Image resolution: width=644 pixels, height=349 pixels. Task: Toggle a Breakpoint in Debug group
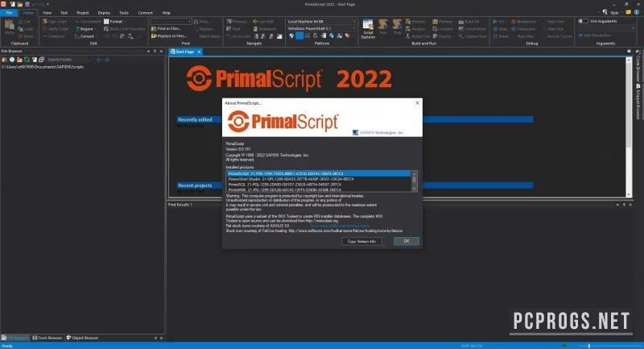523,22
